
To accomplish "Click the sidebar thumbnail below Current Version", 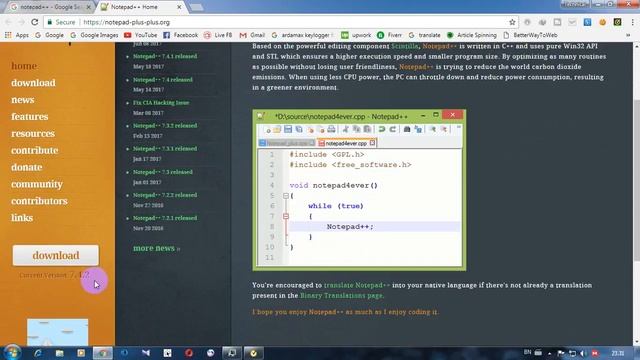I will tap(58, 332).
